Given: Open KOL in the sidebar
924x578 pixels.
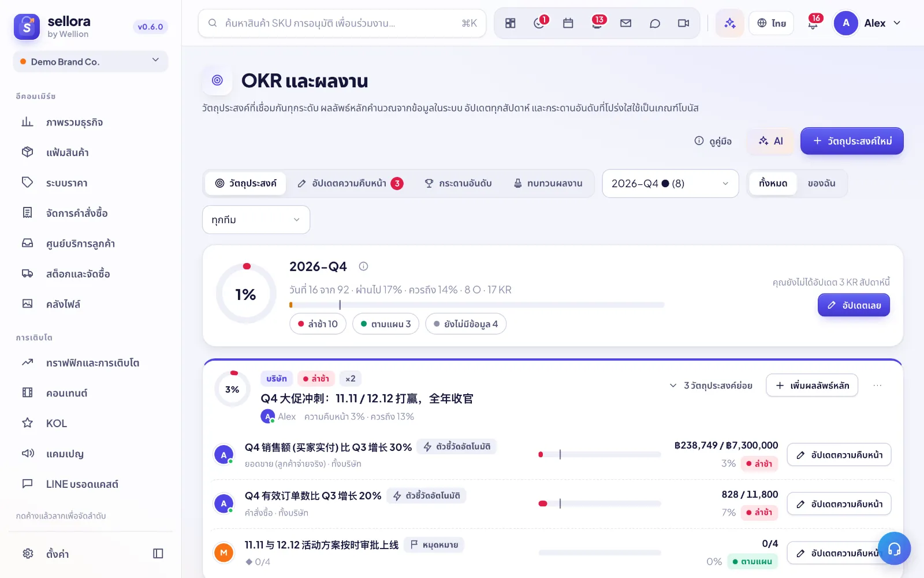Looking at the screenshot, I should coord(91,423).
